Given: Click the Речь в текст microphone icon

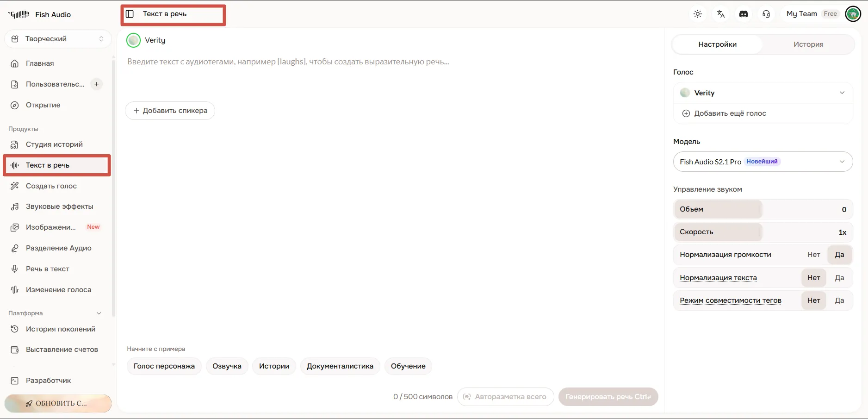Looking at the screenshot, I should click(15, 269).
